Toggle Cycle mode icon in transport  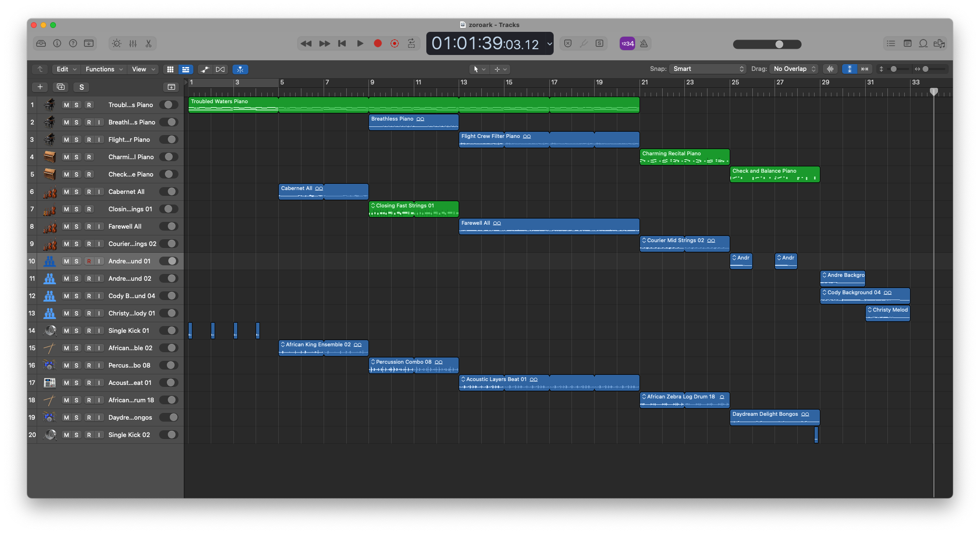click(411, 43)
